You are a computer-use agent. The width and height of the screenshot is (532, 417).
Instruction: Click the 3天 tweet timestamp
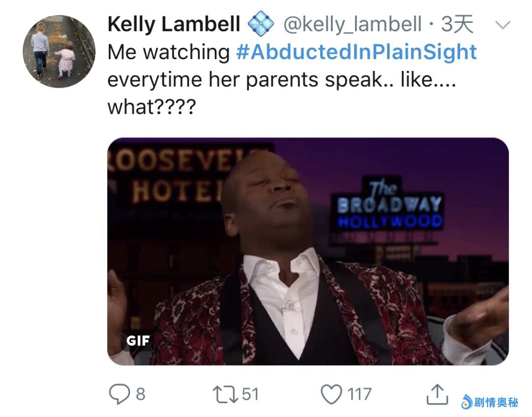[x=457, y=24]
